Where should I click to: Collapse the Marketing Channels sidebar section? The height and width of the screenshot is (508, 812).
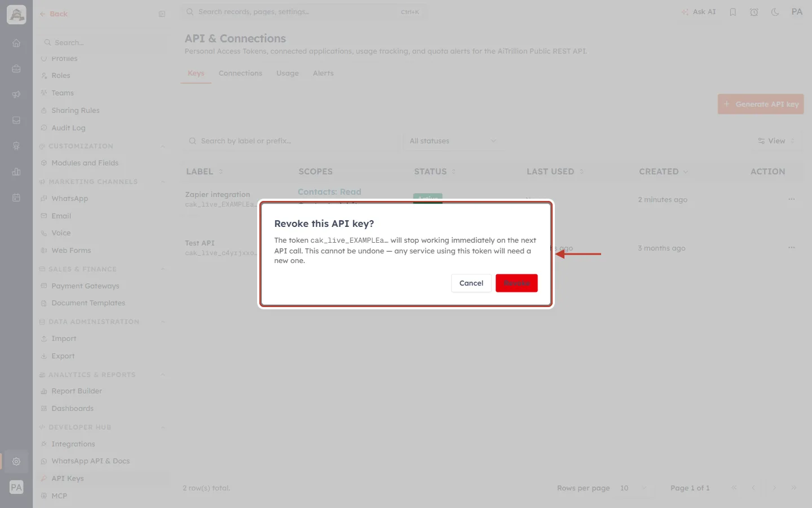tap(163, 182)
